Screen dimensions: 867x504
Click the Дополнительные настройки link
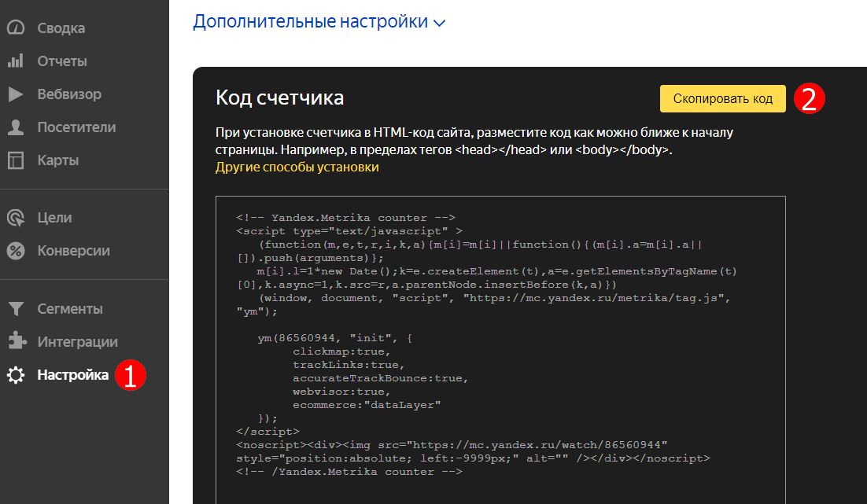point(310,21)
